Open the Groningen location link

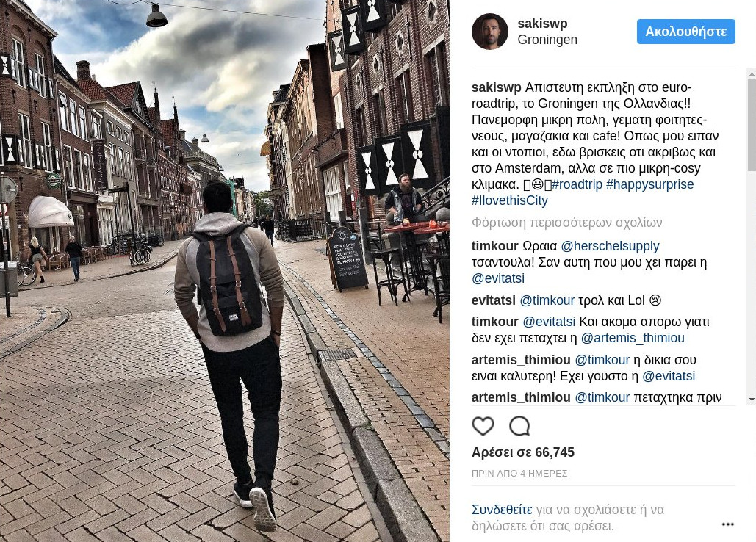[547, 40]
